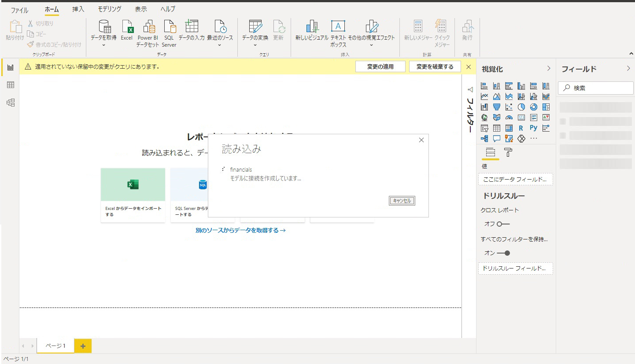Collapse the Fields pane chevron

pos(628,69)
